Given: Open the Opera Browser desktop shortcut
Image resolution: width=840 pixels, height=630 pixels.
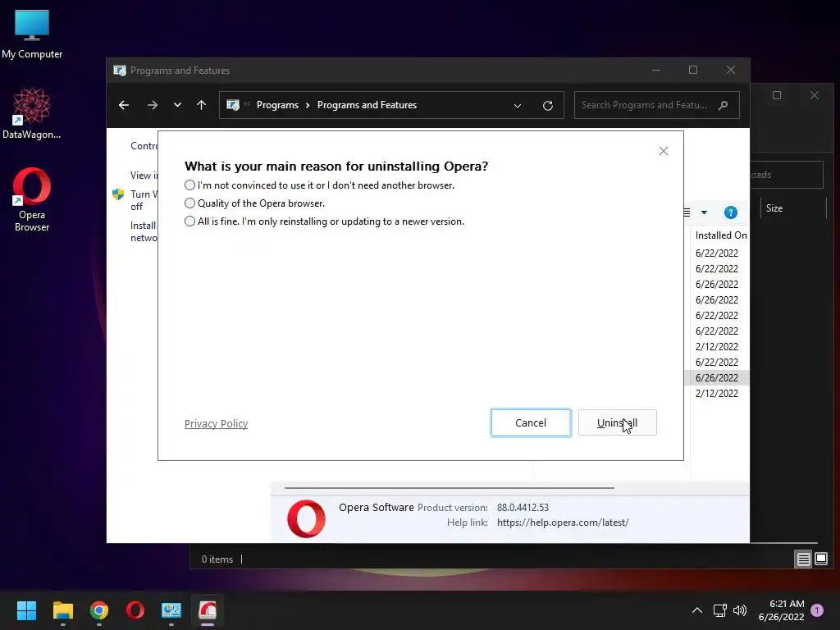Looking at the screenshot, I should [x=32, y=200].
